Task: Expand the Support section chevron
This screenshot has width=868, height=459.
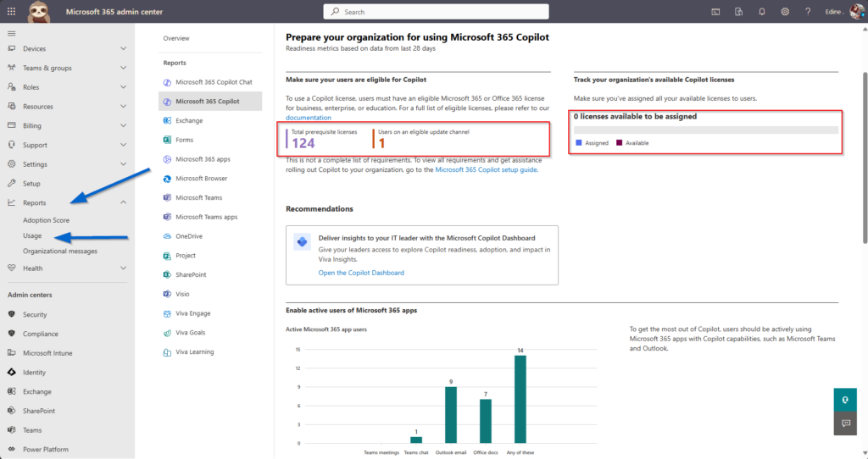Action: pos(124,145)
